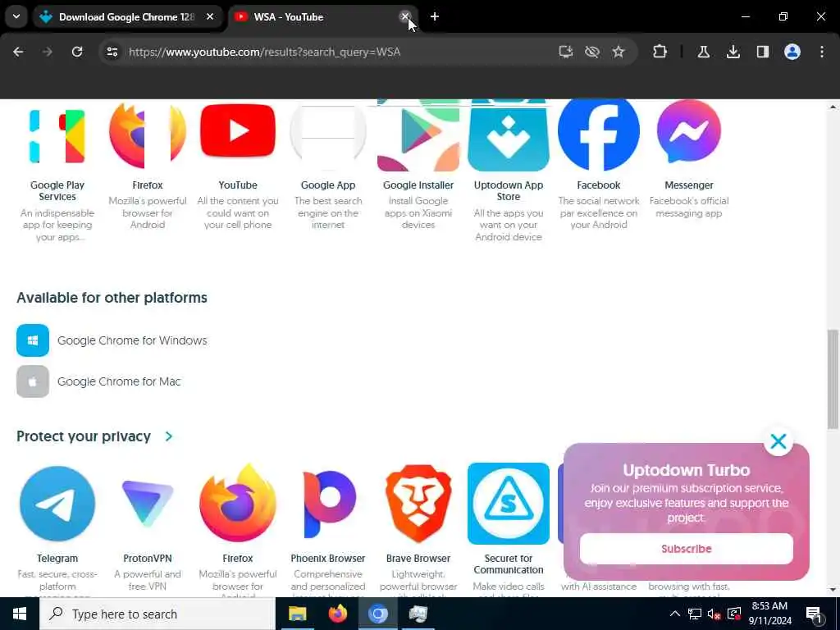Select the Google Installer app icon
840x630 pixels.
[418, 135]
